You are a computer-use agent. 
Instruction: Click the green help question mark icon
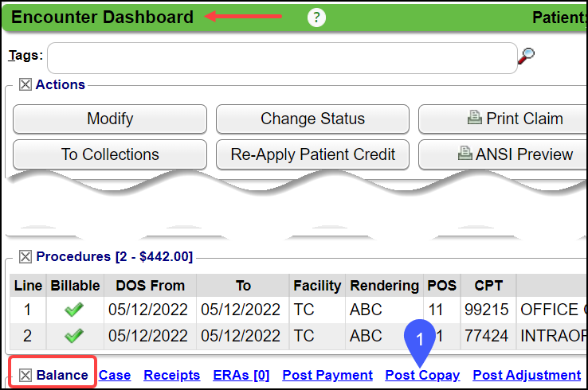[316, 18]
